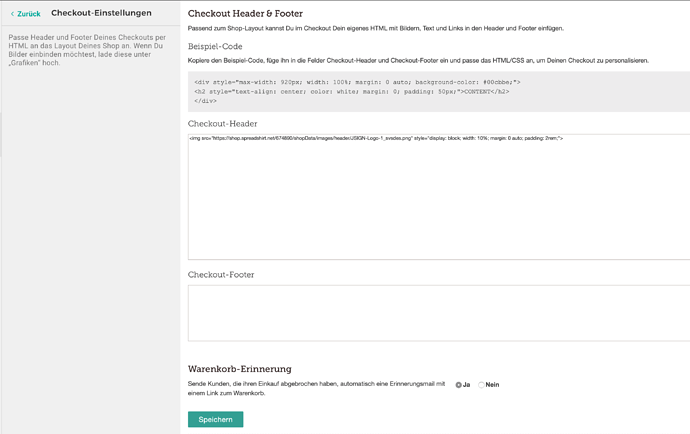Click the img src code in Checkout-Header
This screenshot has height=434, width=690.
(375, 138)
